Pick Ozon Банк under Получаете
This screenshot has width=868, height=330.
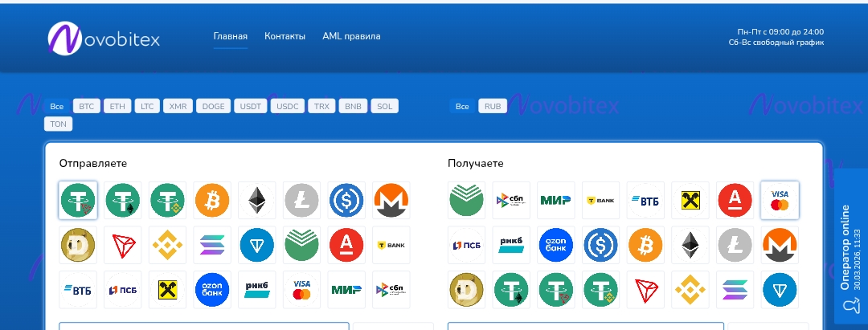556,245
